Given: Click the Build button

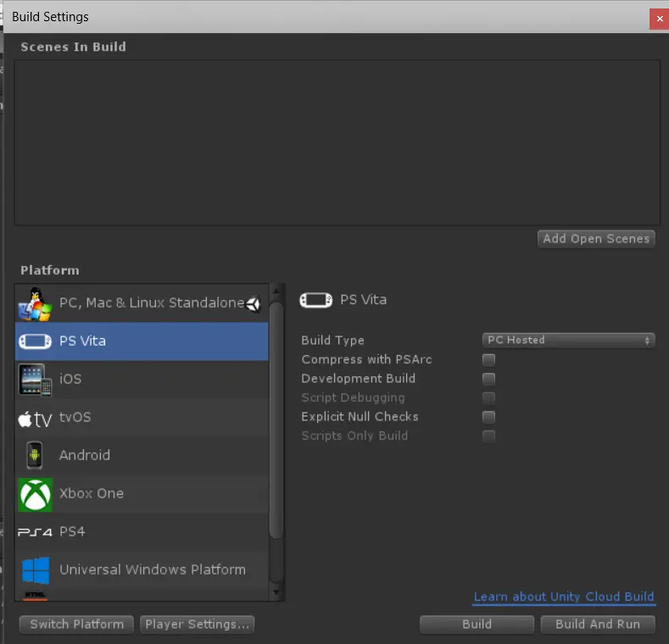Looking at the screenshot, I should [x=477, y=625].
